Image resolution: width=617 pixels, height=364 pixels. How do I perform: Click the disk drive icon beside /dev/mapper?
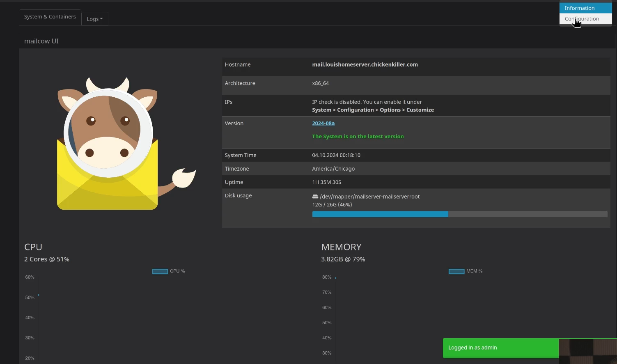pos(315,197)
